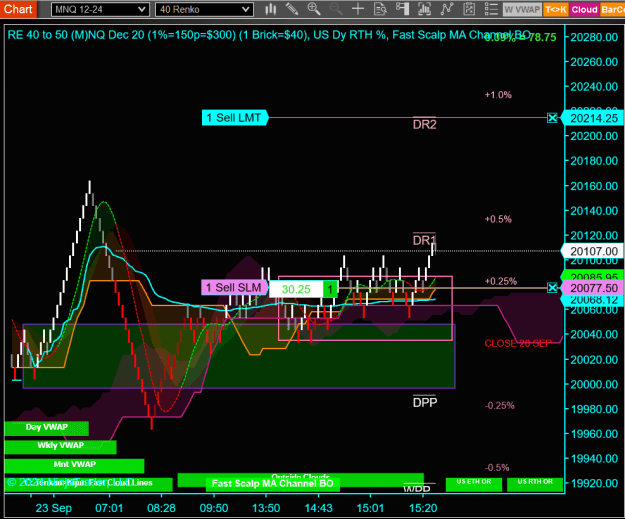The image size is (625, 519).
Task: Click the DR2 pivot label
Action: pos(425,125)
